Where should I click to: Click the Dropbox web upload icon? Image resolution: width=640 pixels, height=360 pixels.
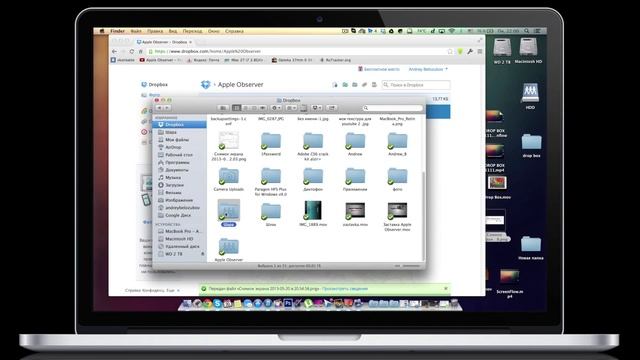(x=335, y=85)
